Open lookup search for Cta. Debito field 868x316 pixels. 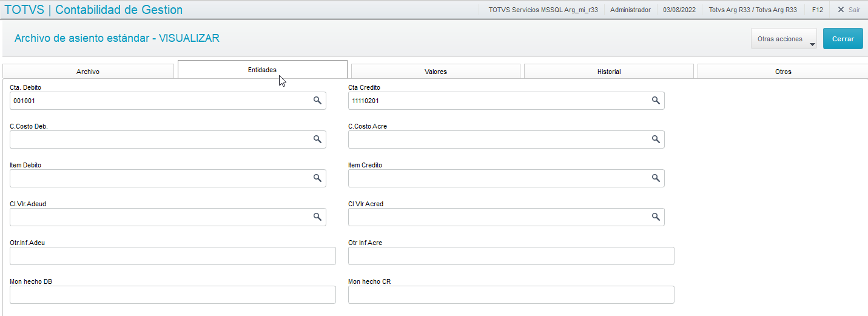(x=317, y=101)
